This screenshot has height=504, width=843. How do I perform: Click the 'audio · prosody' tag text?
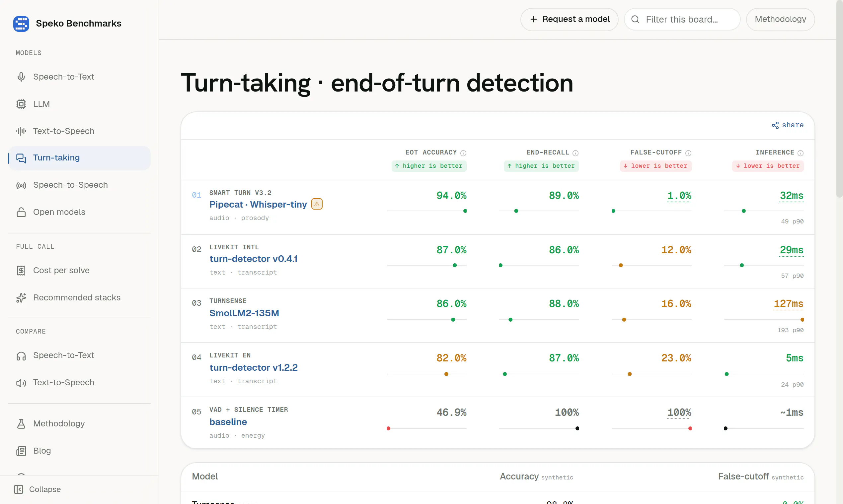click(x=239, y=218)
